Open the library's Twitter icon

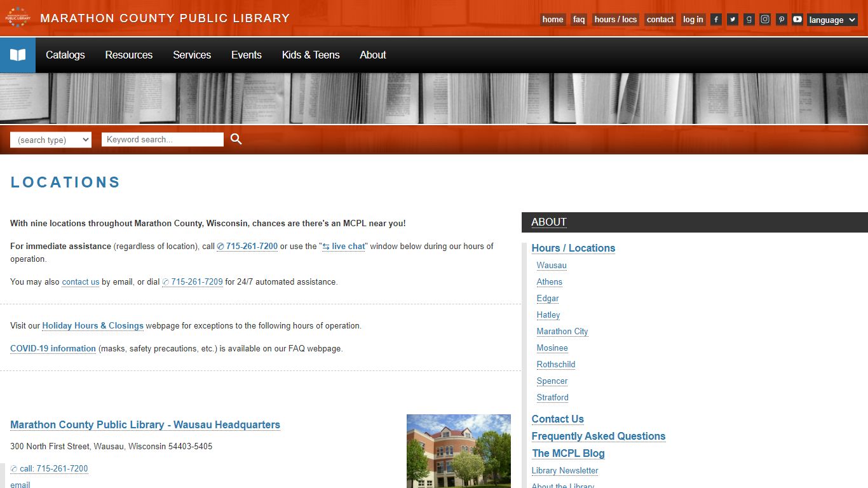tap(733, 20)
